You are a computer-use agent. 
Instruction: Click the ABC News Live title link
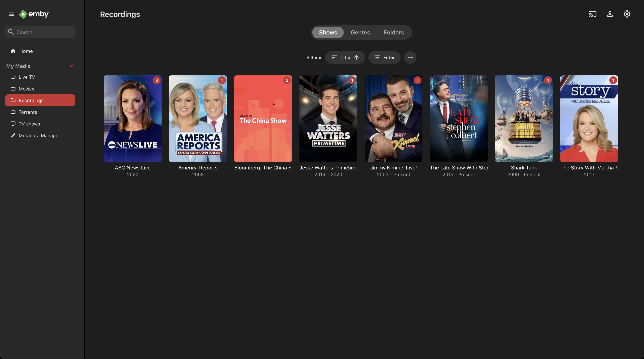132,168
